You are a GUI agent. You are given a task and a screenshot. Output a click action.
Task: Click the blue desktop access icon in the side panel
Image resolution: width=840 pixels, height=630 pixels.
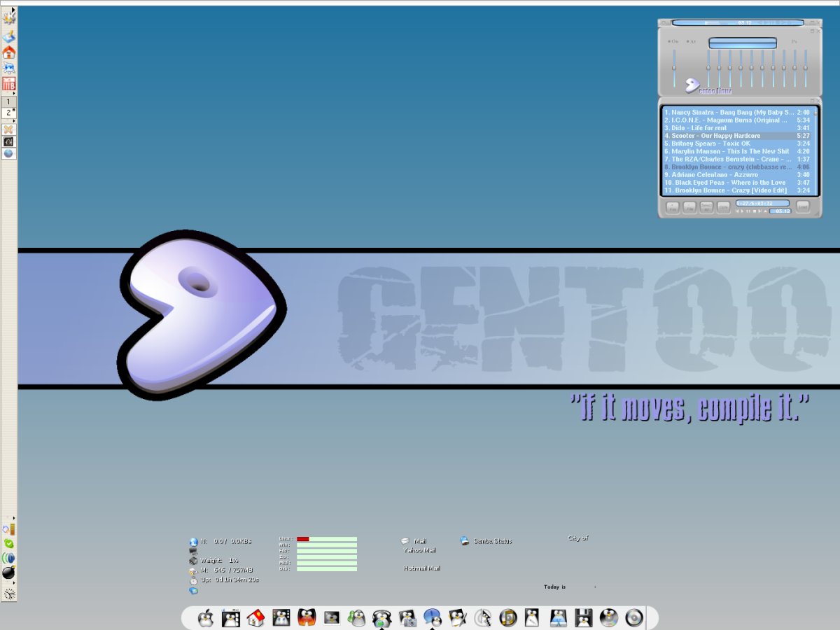click(x=8, y=37)
